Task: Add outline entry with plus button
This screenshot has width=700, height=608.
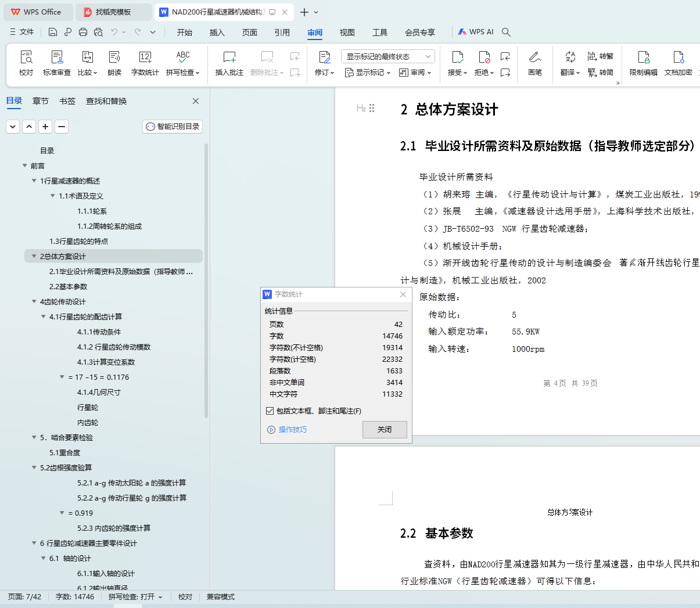Action: (45, 127)
